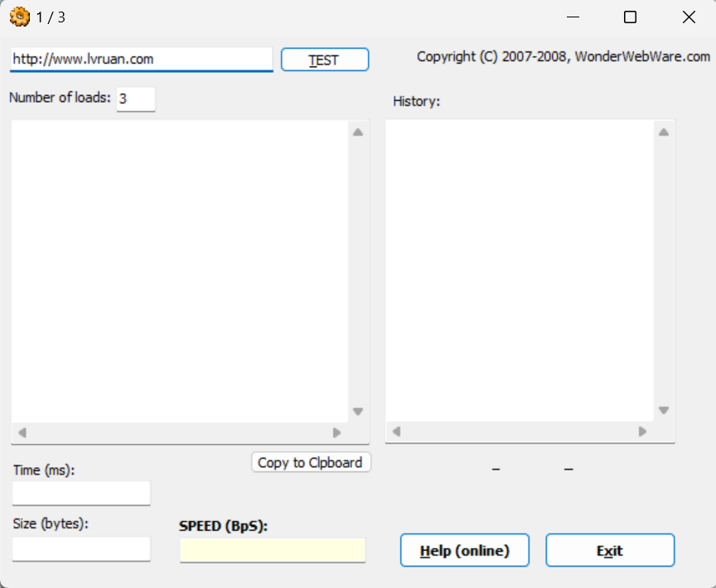The height and width of the screenshot is (588, 716).
Task: Click the yellow SPEED (BpS) field
Action: 273,549
